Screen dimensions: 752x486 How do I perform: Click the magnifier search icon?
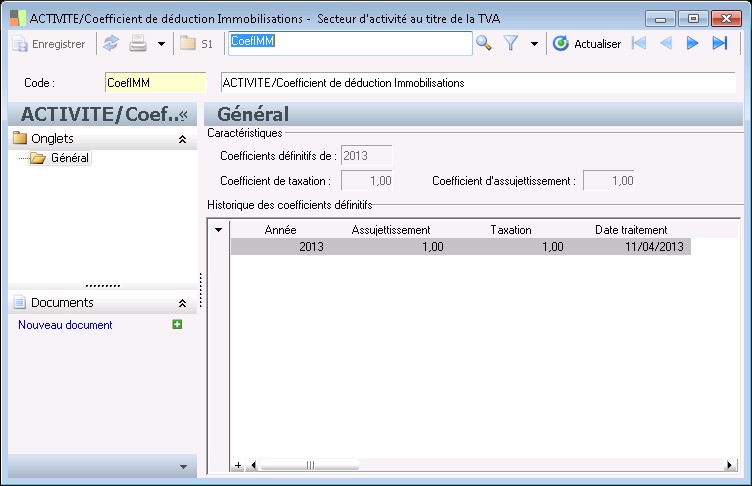pyautogui.click(x=483, y=43)
